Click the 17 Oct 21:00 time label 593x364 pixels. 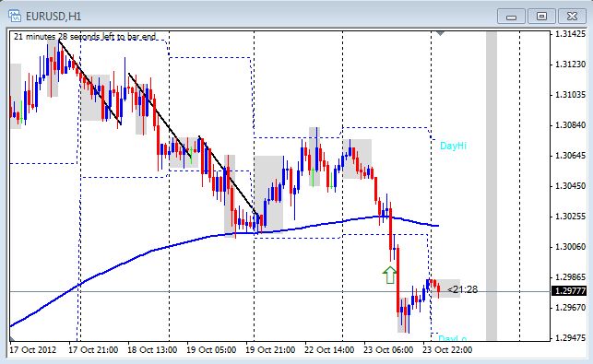click(x=93, y=349)
